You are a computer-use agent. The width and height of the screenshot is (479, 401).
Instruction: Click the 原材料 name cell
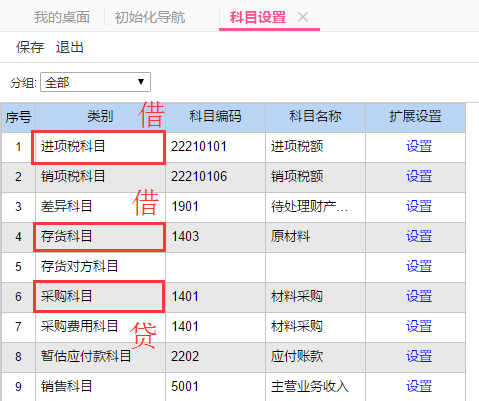tap(315, 237)
